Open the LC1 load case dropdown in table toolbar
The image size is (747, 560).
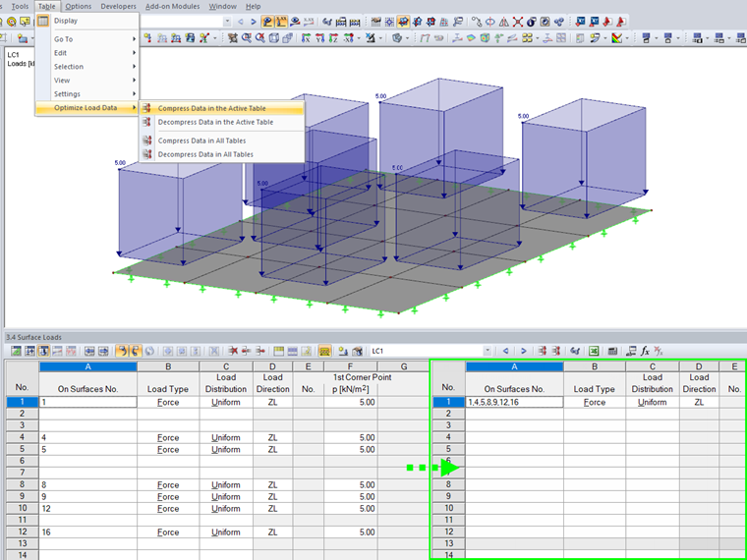pyautogui.click(x=488, y=351)
